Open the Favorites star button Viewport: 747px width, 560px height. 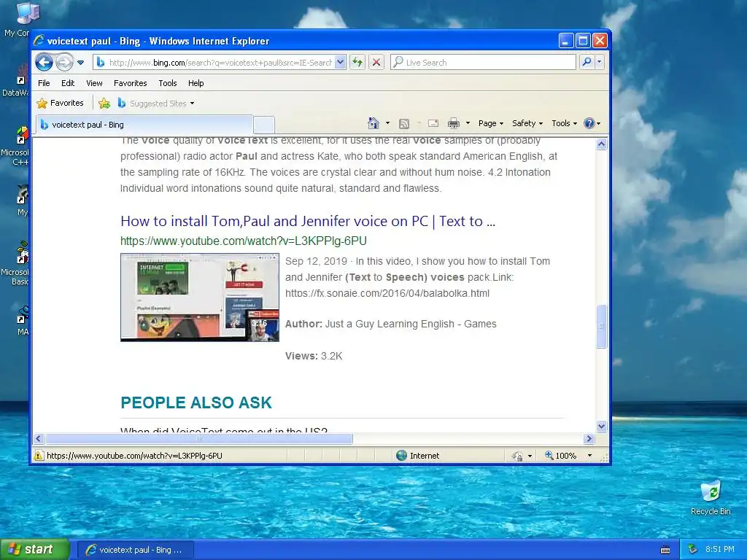tap(61, 103)
